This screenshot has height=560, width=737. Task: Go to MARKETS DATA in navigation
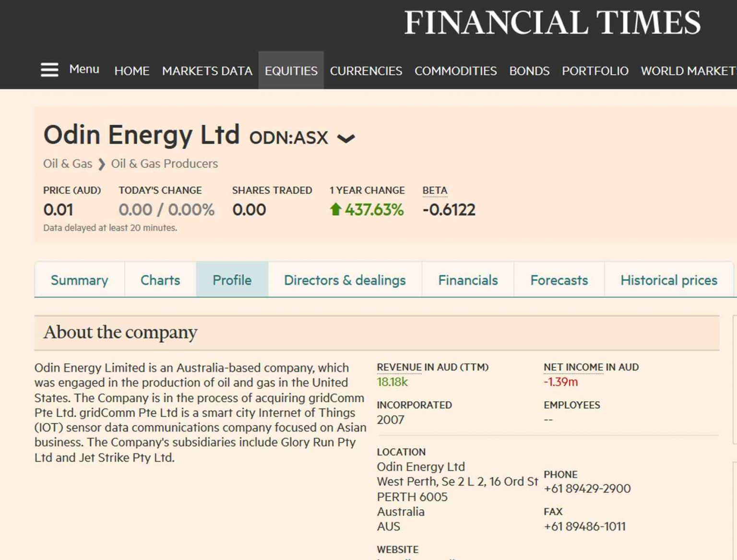[207, 71]
